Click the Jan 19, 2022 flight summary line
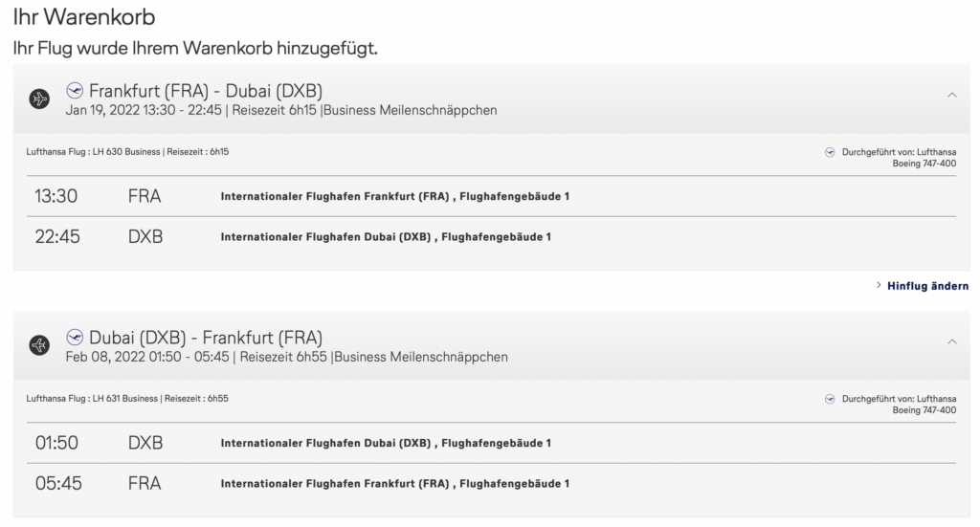 [x=281, y=111]
